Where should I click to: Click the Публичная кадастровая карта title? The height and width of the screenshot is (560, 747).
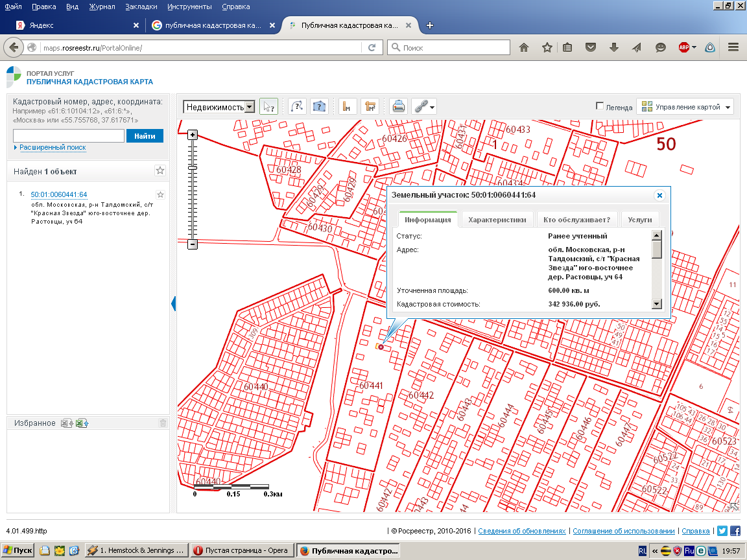89,82
